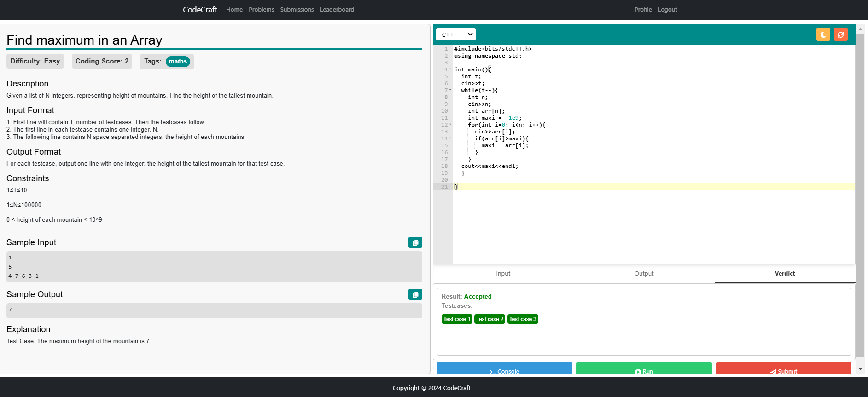The image size is (868, 397).
Task: Click line number 10 in the gutter
Action: [444, 111]
